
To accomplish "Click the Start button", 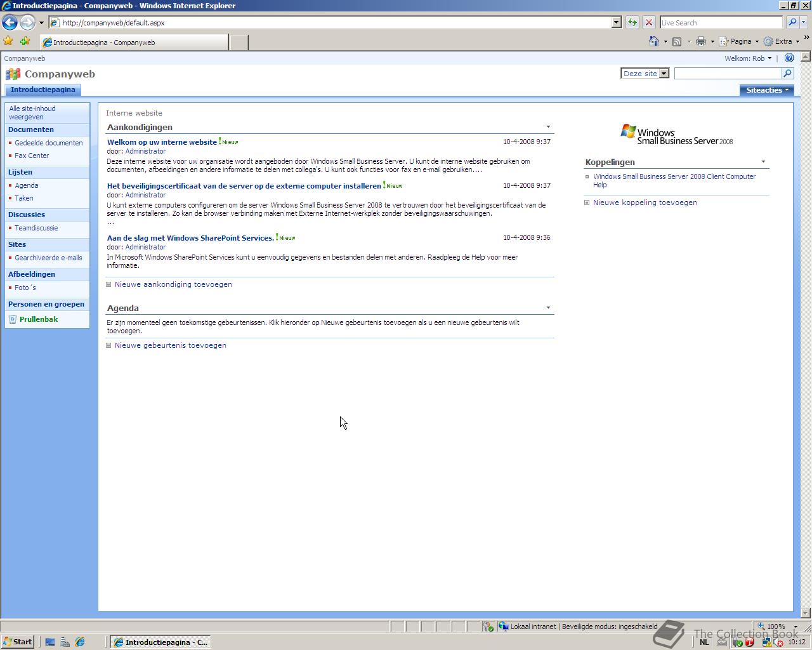I will [x=18, y=642].
